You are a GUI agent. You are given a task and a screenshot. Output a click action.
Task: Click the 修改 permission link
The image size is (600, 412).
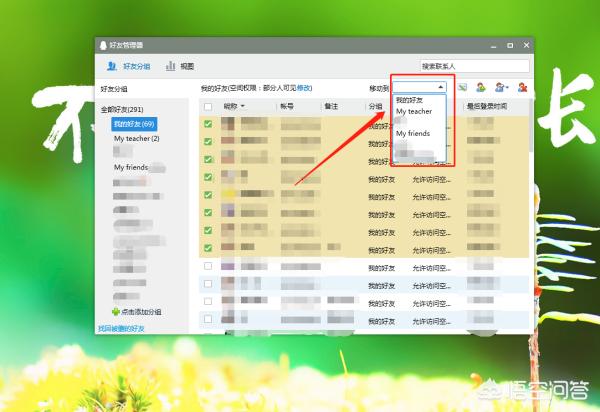(x=304, y=88)
